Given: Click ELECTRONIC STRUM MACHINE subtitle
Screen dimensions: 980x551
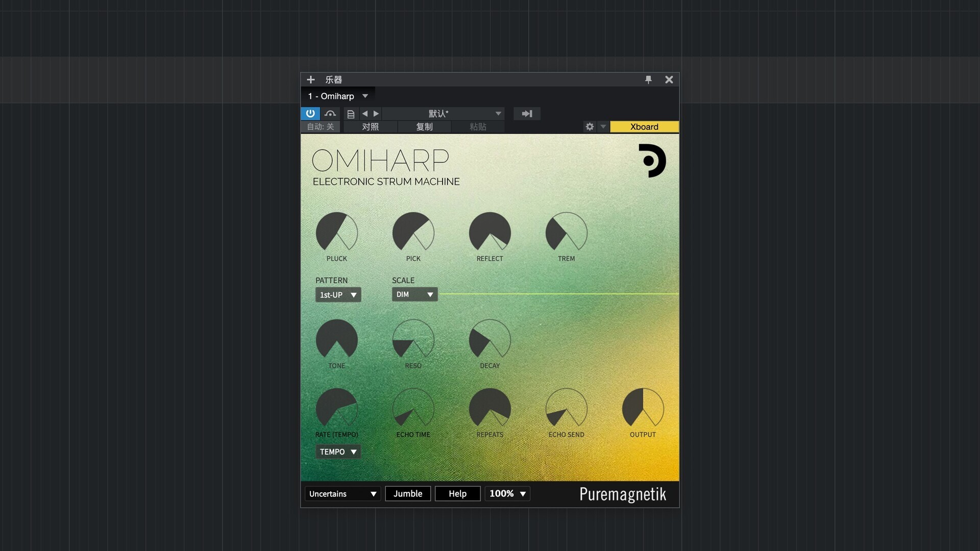Looking at the screenshot, I should click(386, 182).
